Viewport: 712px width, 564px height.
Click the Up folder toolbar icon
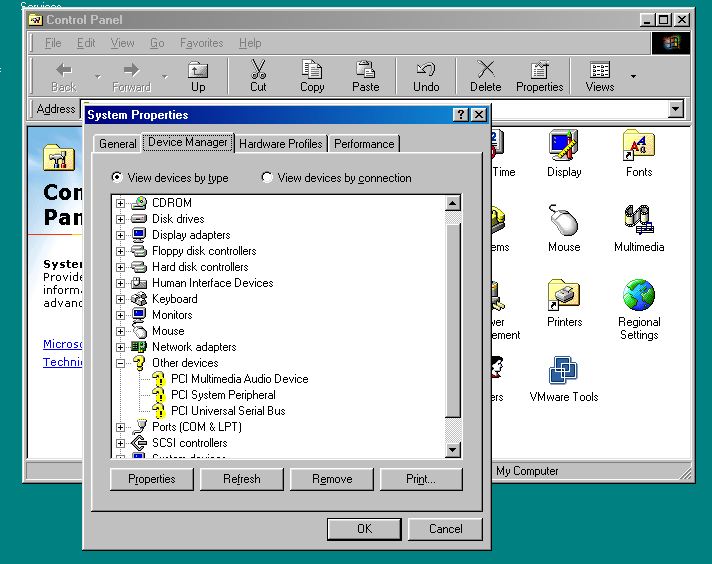198,70
